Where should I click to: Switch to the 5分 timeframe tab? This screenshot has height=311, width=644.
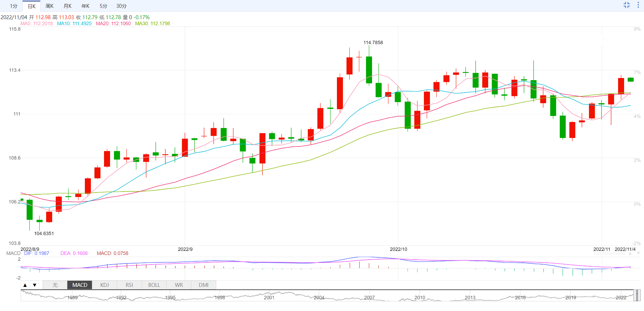point(103,6)
